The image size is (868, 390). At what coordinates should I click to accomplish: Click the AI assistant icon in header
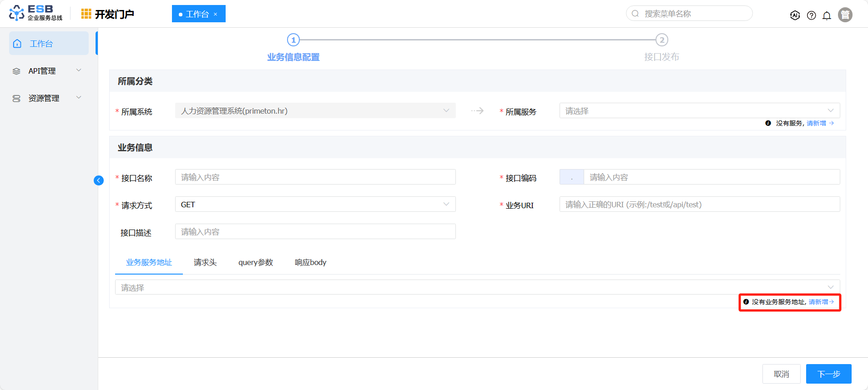coord(795,15)
